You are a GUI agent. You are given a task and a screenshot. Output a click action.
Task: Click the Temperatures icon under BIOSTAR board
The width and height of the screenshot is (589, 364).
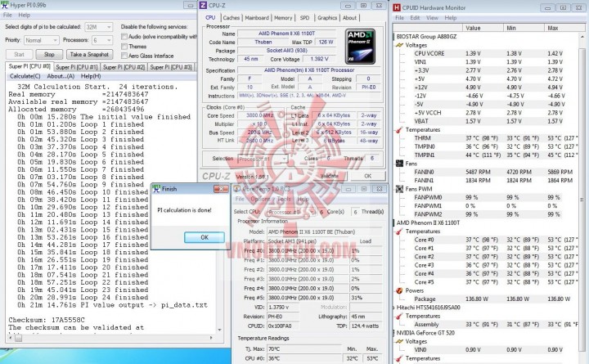coord(400,130)
